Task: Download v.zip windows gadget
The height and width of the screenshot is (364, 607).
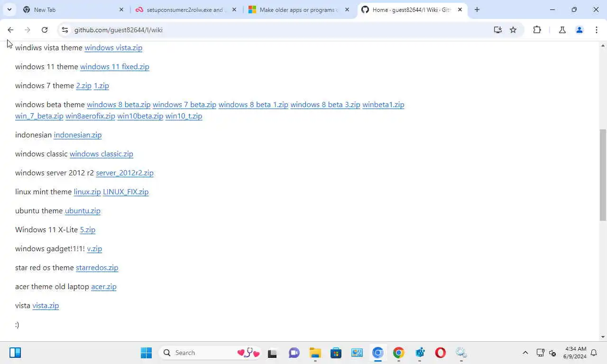Action: coord(94,249)
